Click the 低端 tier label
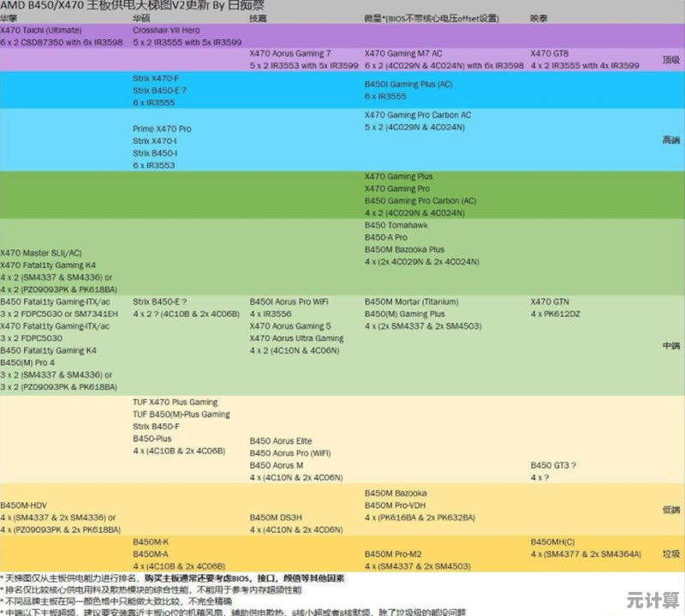Viewport: 685px width, 616px height. coord(671,511)
